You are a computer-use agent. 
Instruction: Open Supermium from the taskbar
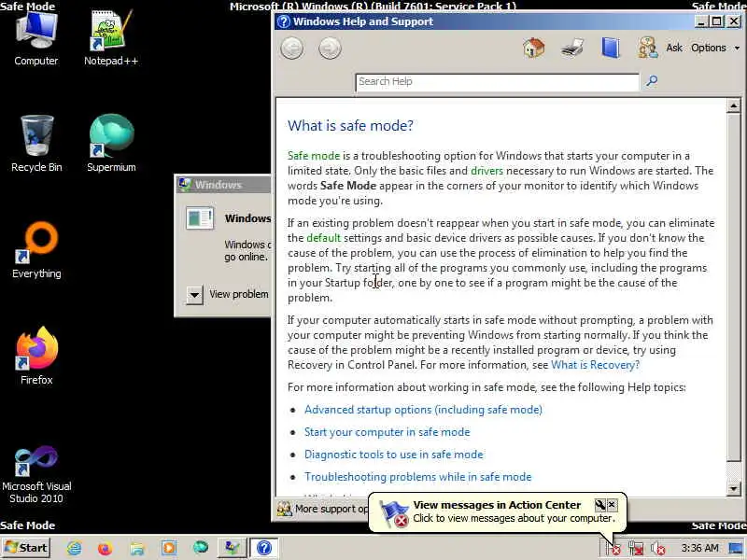(x=201, y=548)
